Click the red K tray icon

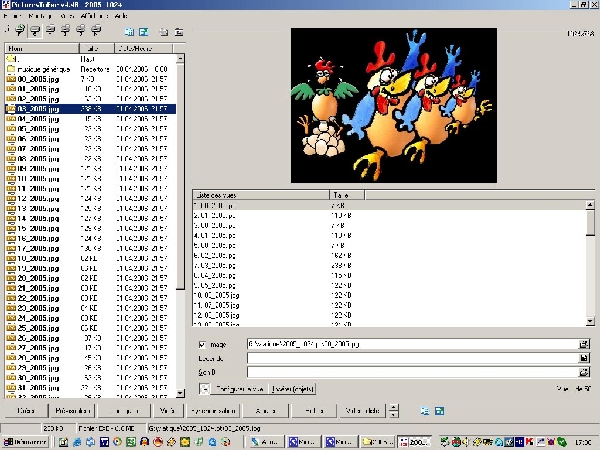coord(530,442)
